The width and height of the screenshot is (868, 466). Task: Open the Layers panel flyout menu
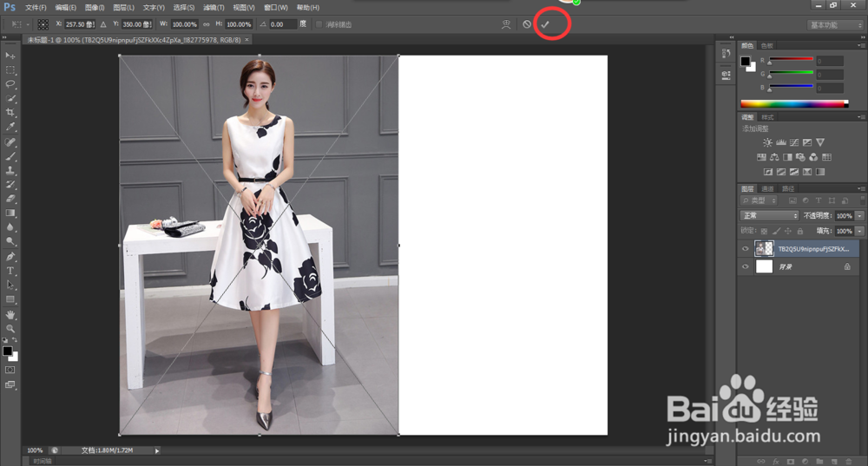point(860,188)
